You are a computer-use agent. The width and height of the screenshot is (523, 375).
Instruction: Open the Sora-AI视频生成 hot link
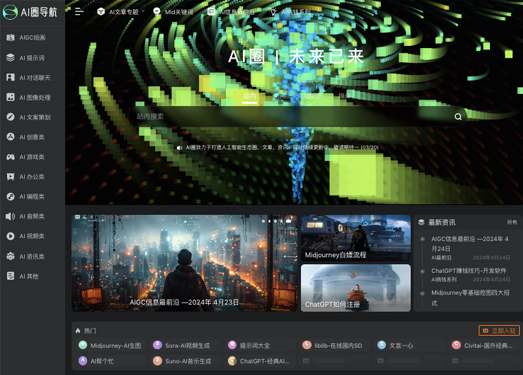click(x=182, y=345)
